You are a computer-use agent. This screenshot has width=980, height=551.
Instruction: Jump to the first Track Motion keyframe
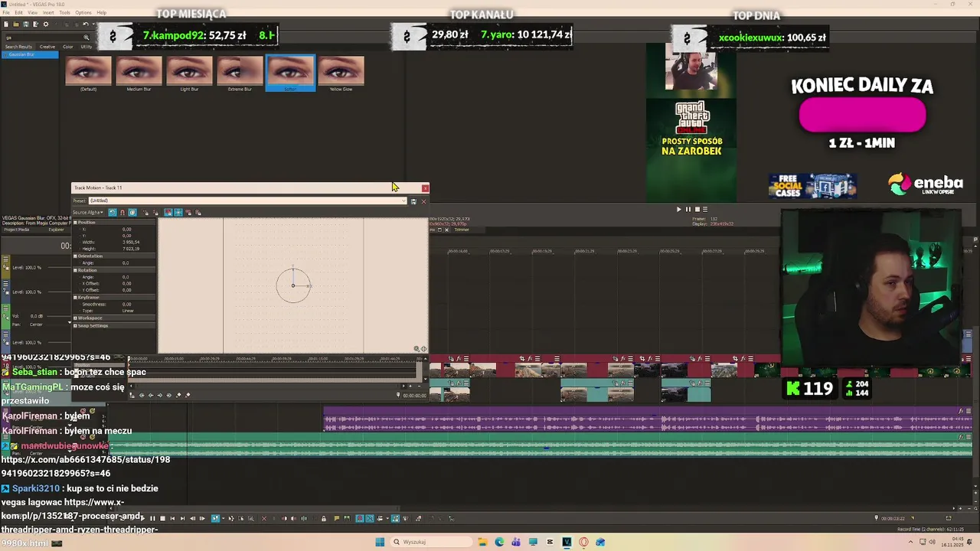142,395
